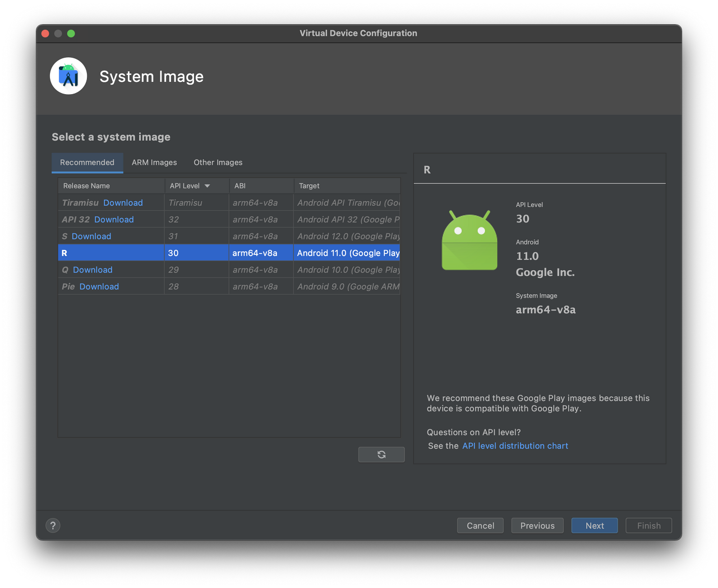The height and width of the screenshot is (588, 718).
Task: Click the Previous button
Action: 537,526
